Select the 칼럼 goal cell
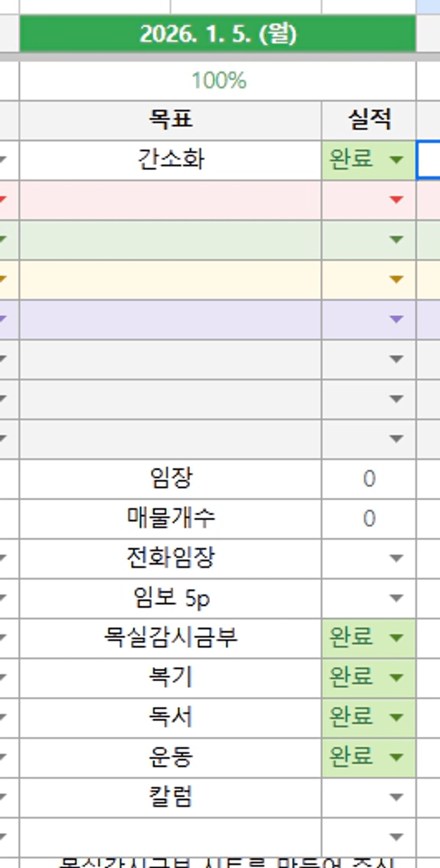Screen dimensions: 440x868 [x=170, y=797]
